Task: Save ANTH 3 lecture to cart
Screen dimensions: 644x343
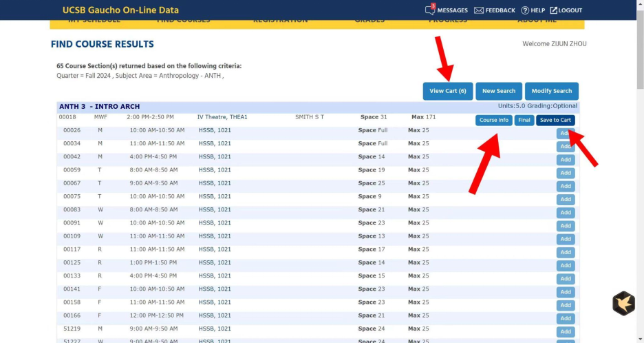Action: (555, 120)
